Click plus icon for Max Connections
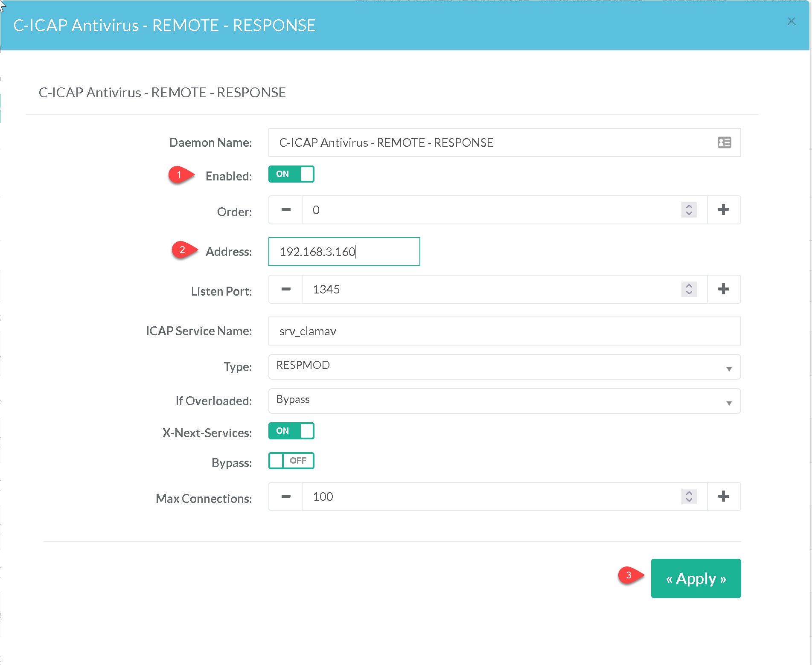This screenshot has height=665, width=812. (x=723, y=497)
